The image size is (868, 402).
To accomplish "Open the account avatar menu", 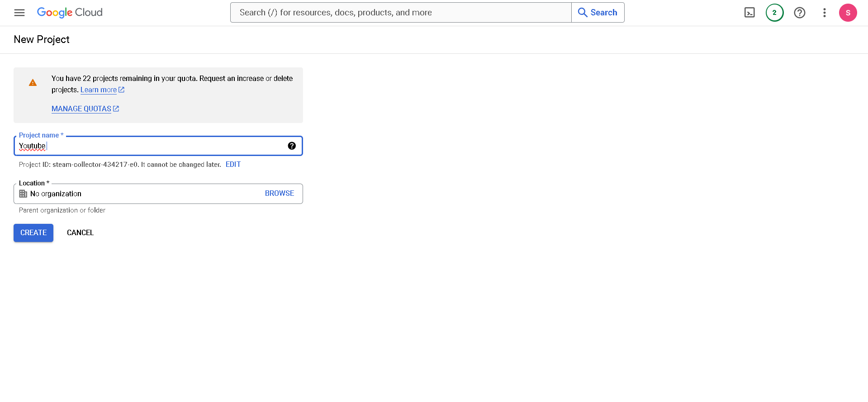I will [x=848, y=13].
